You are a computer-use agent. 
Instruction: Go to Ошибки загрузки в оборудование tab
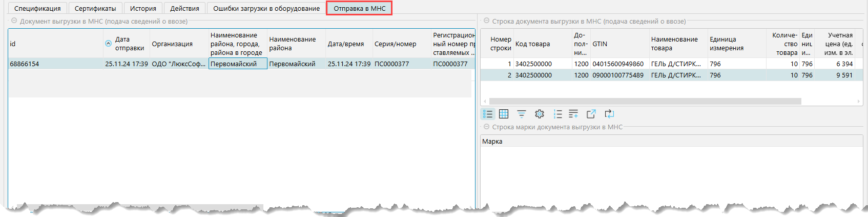click(266, 8)
